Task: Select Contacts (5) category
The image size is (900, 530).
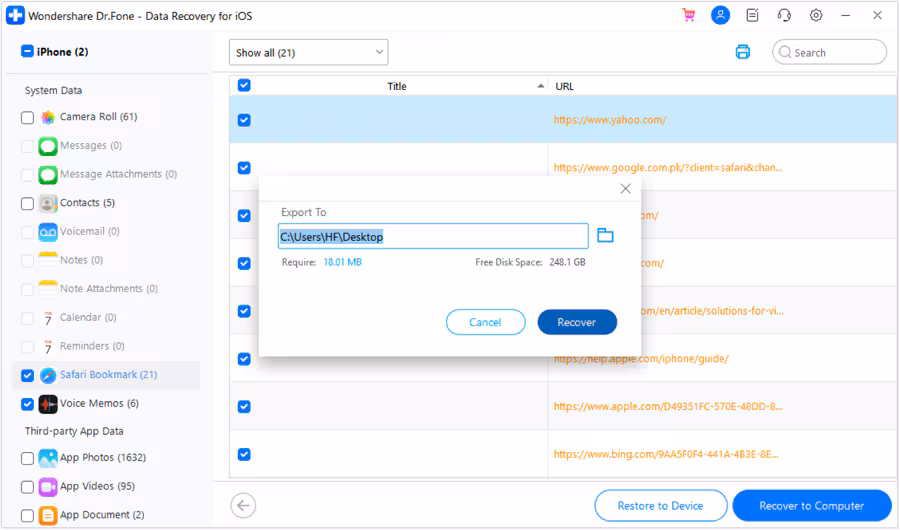Action: (x=87, y=203)
